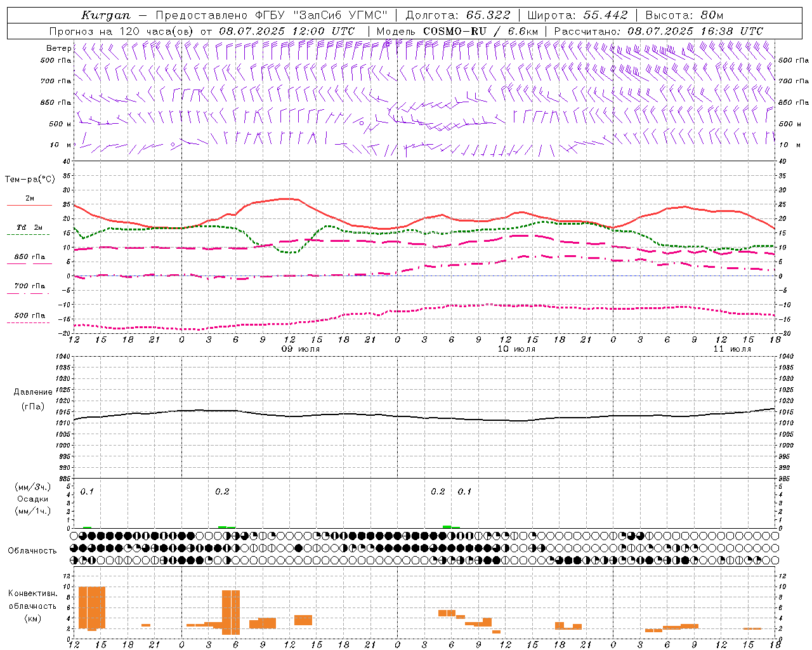Click the elevation label 'Высота: 80м'

(684, 15)
